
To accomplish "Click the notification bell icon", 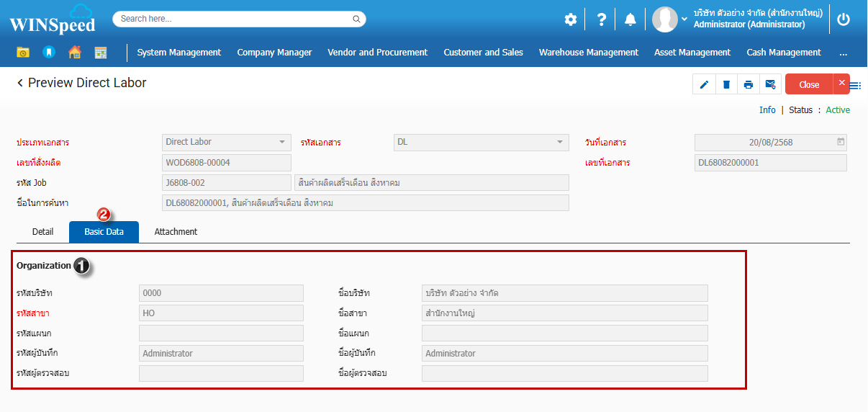I will [x=630, y=19].
